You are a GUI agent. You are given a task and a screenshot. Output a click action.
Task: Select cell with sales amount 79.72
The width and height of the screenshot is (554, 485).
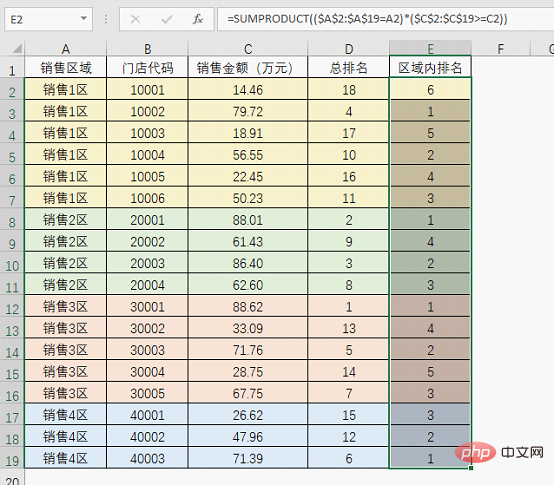click(x=248, y=111)
